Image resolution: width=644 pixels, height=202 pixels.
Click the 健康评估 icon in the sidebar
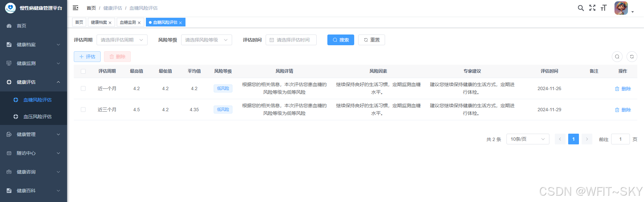point(9,82)
